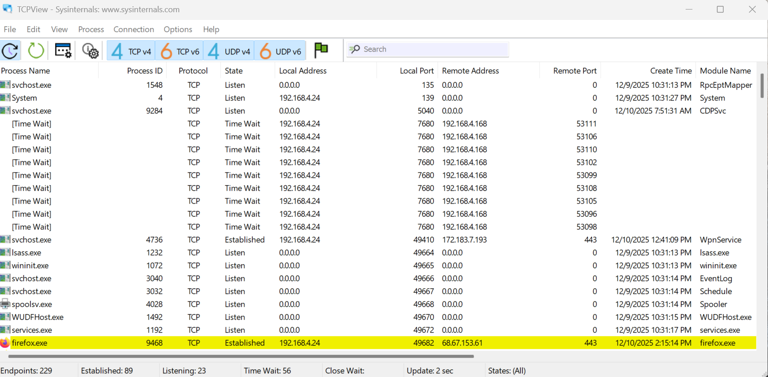768x377 pixels.
Task: Toggle the TCP v4 filter
Action: [131, 50]
